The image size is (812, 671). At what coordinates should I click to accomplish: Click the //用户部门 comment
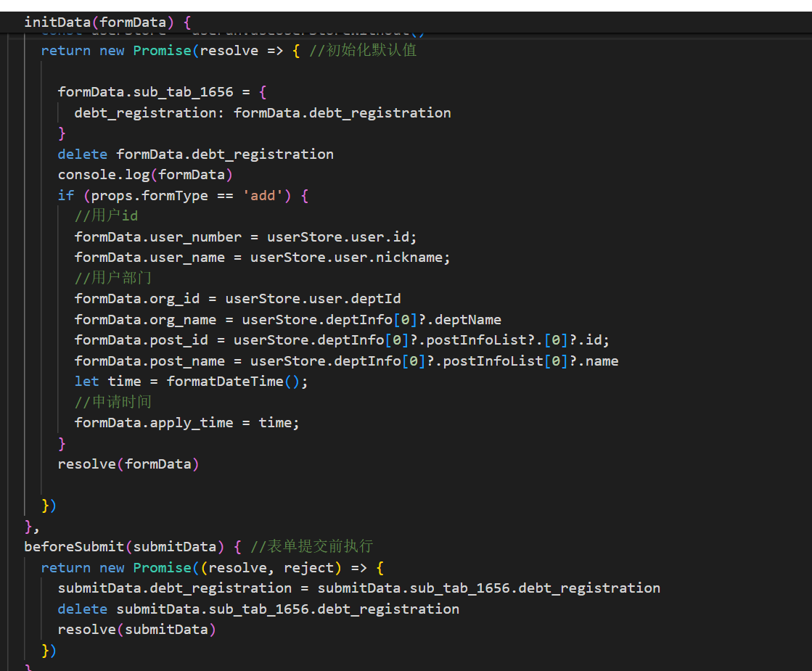coord(113,278)
